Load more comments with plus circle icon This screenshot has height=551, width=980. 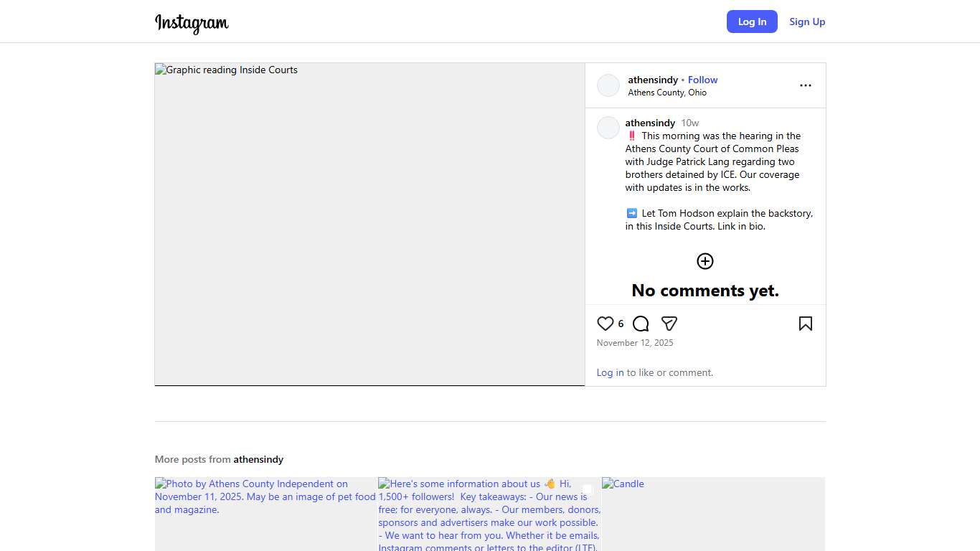(x=705, y=261)
